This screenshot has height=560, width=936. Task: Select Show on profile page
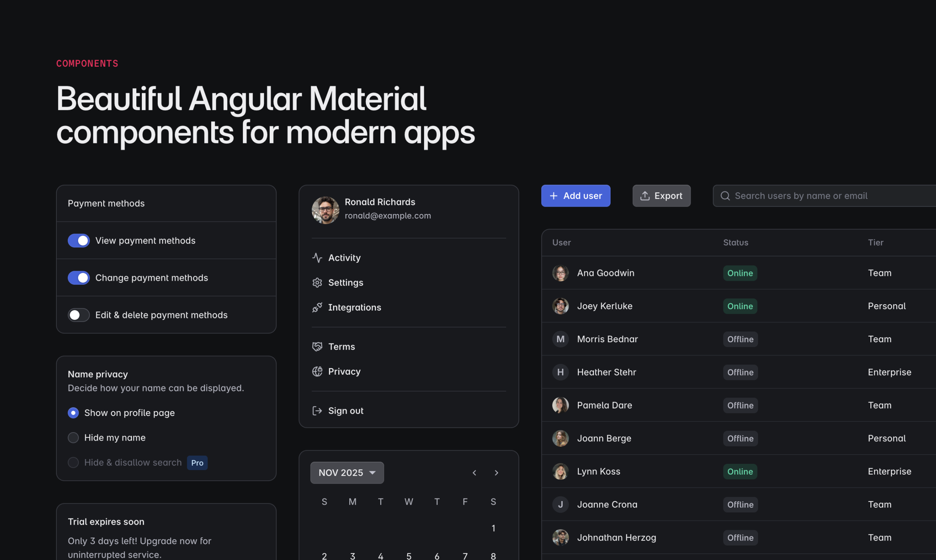point(73,413)
